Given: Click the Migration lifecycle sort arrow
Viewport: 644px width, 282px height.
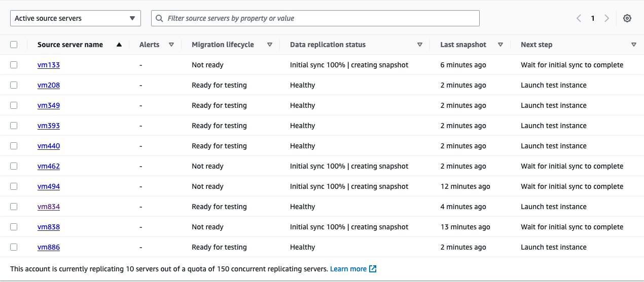Looking at the screenshot, I should click(x=270, y=45).
